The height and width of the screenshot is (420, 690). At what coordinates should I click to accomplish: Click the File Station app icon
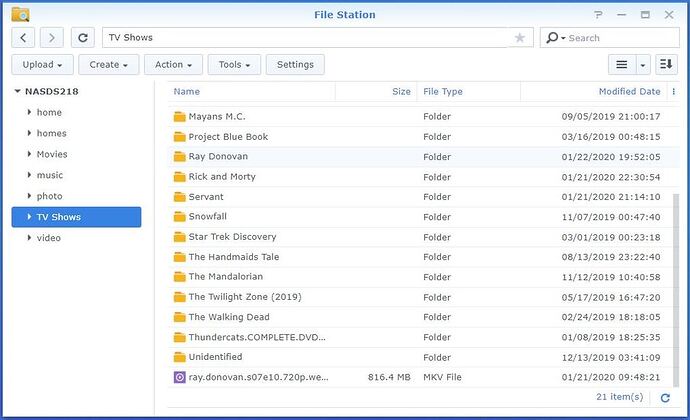(x=20, y=15)
